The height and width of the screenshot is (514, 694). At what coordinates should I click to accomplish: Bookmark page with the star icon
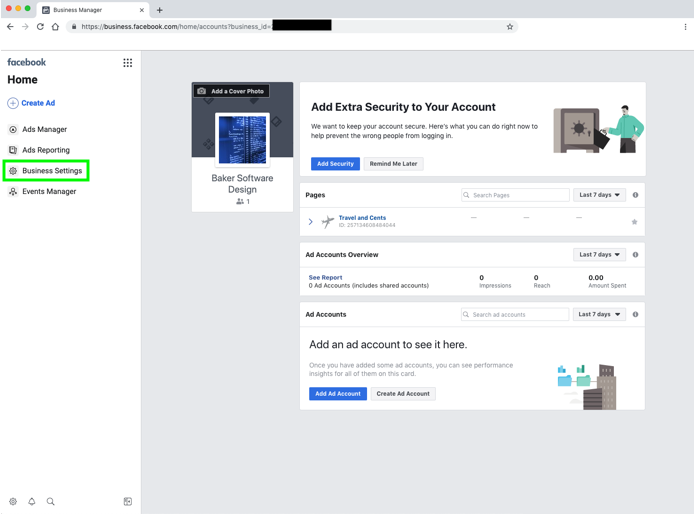510,27
